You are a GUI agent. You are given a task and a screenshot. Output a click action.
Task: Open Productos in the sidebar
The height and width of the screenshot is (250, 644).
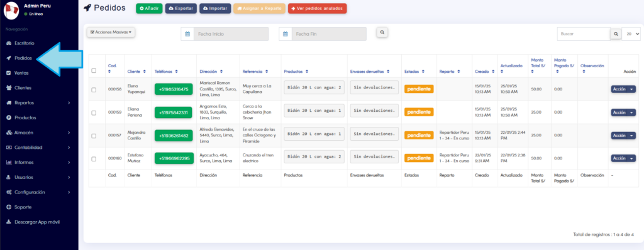coord(25,118)
